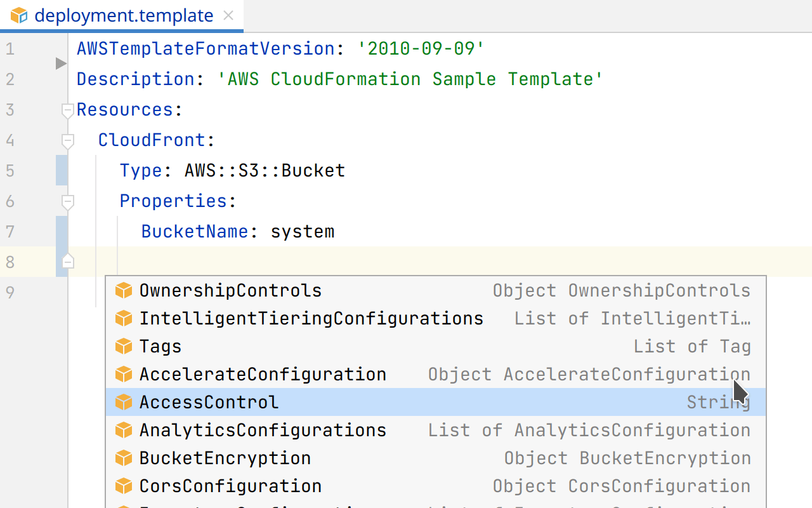The height and width of the screenshot is (508, 812).
Task: Click the OwnershipControls property icon
Action: [x=123, y=291]
